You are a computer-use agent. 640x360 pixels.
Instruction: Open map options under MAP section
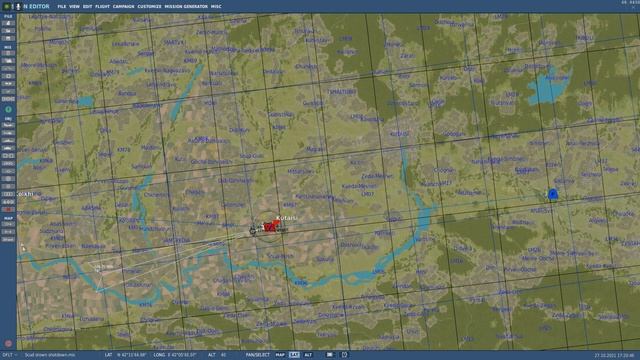(x=8, y=224)
